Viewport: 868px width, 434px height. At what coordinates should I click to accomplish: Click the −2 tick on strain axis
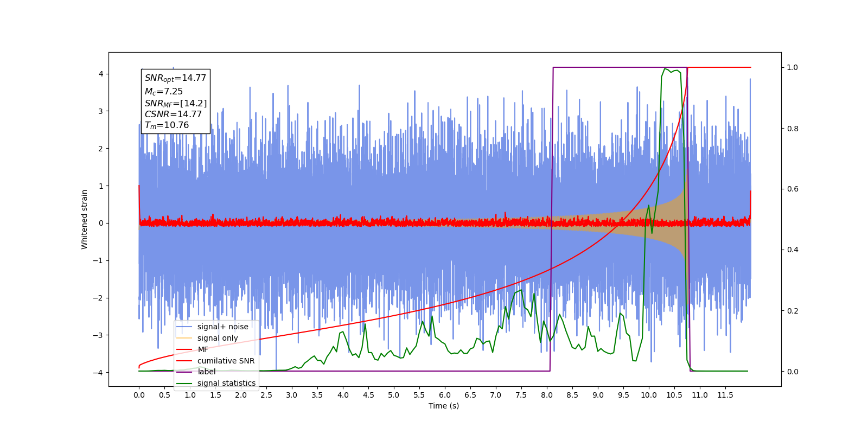(99, 298)
